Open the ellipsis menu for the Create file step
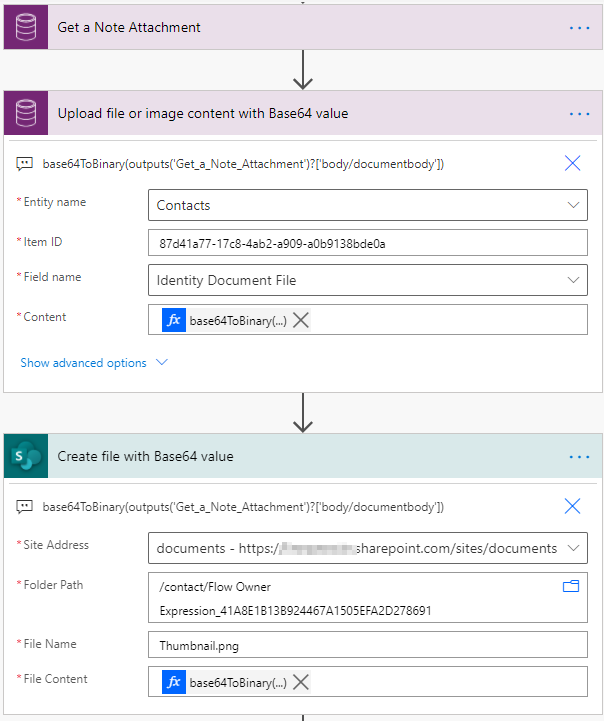The image size is (604, 721). (x=580, y=457)
